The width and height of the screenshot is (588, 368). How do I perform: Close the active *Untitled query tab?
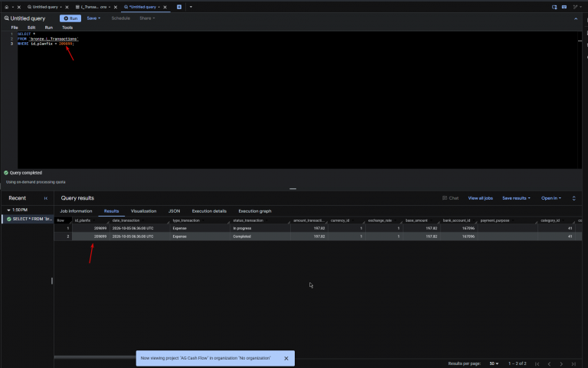pyautogui.click(x=165, y=7)
